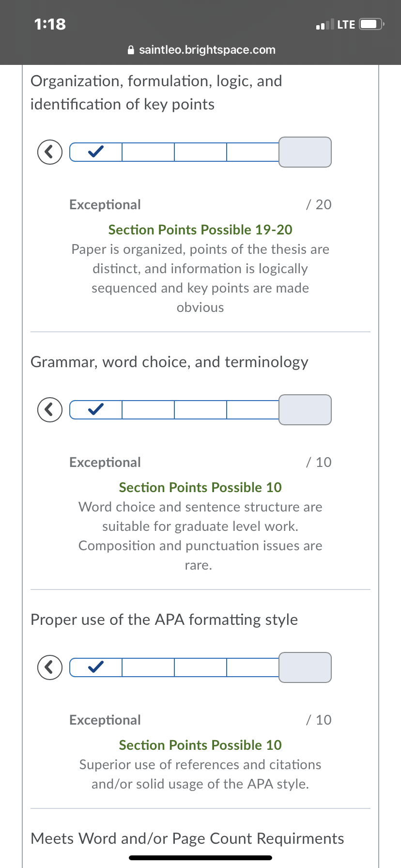Screen dimensions: 401x868
Task: Tap the lock icon next to saintleo.brightspace.com
Action: click(131, 50)
